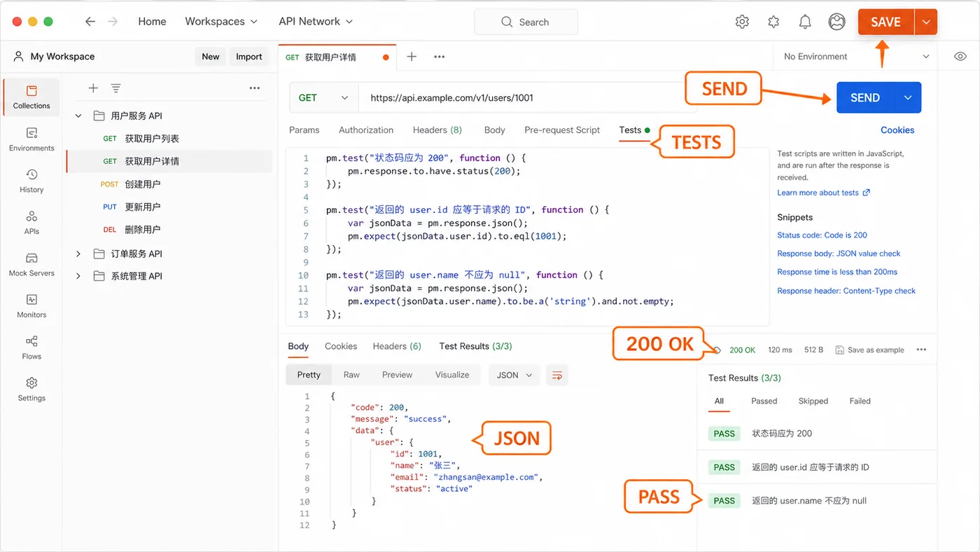
Task: Expand the 订单服务 API collection
Action: coord(78,254)
